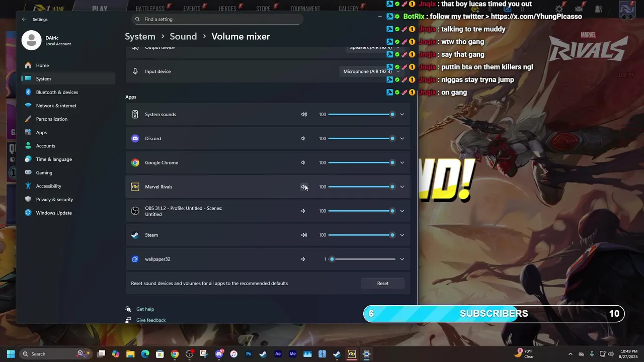644x362 pixels.
Task: Click OBS icon in mixer
Action: pos(135,211)
